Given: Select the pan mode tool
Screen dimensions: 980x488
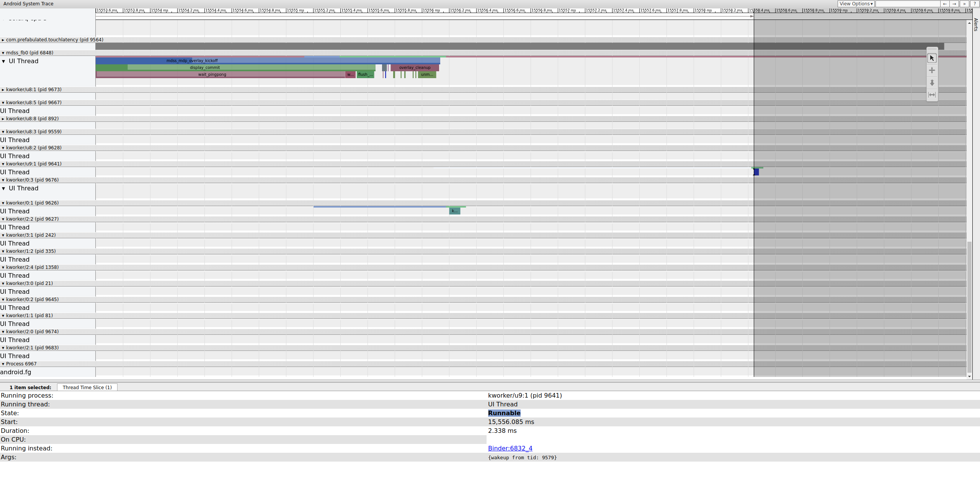Looking at the screenshot, I should (x=932, y=70).
